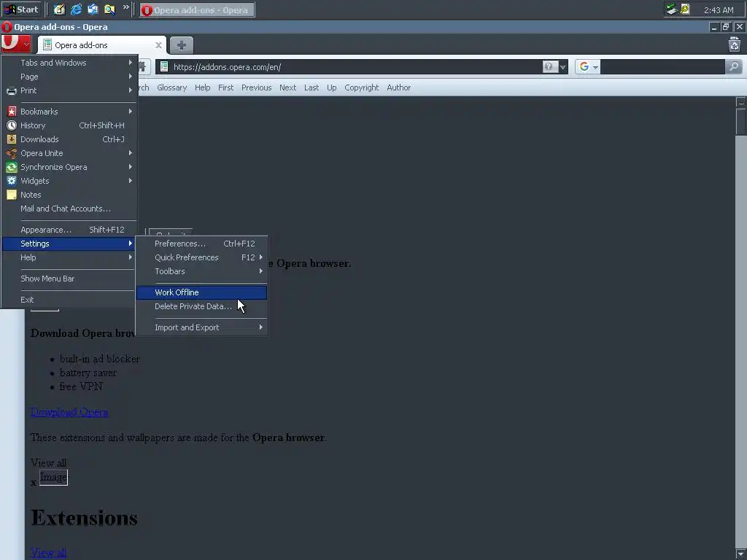Viewport: 747px width, 560px height.
Task: Click the first quick launch notepad icon
Action: [59, 9]
